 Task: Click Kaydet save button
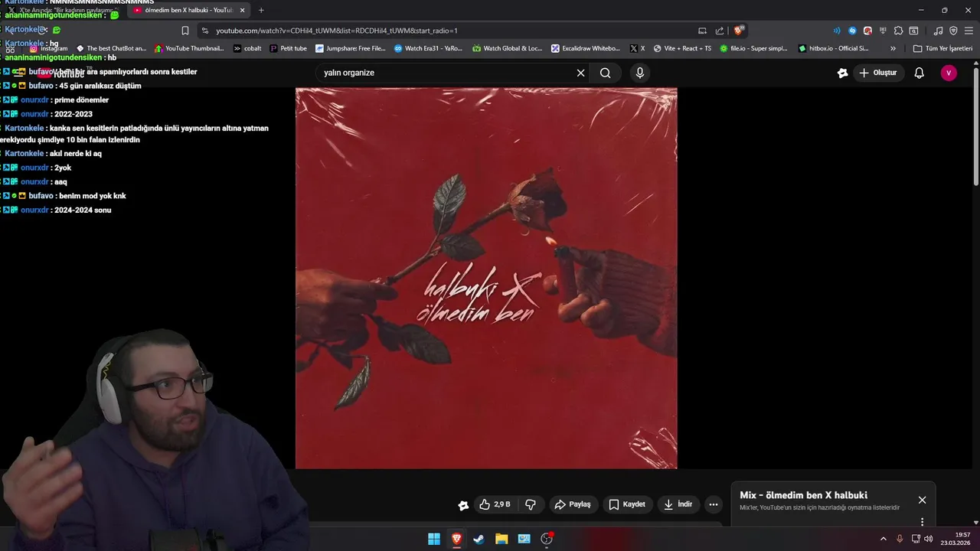(627, 504)
